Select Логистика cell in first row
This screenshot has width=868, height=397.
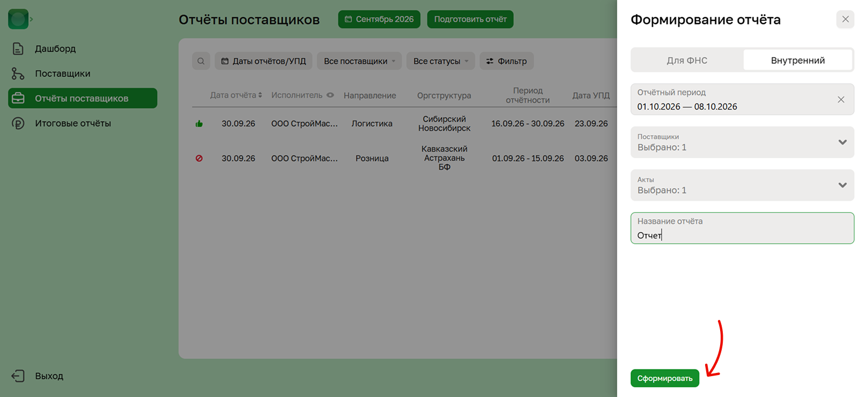[372, 124]
